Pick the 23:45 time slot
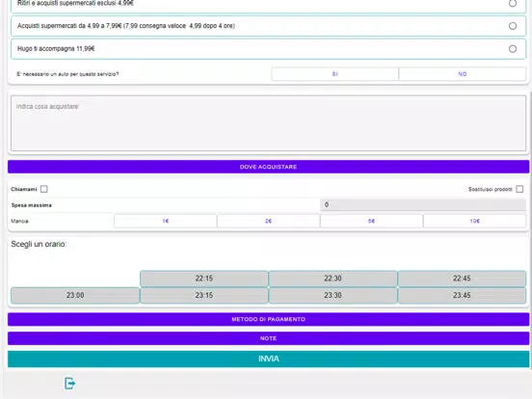 [462, 296]
